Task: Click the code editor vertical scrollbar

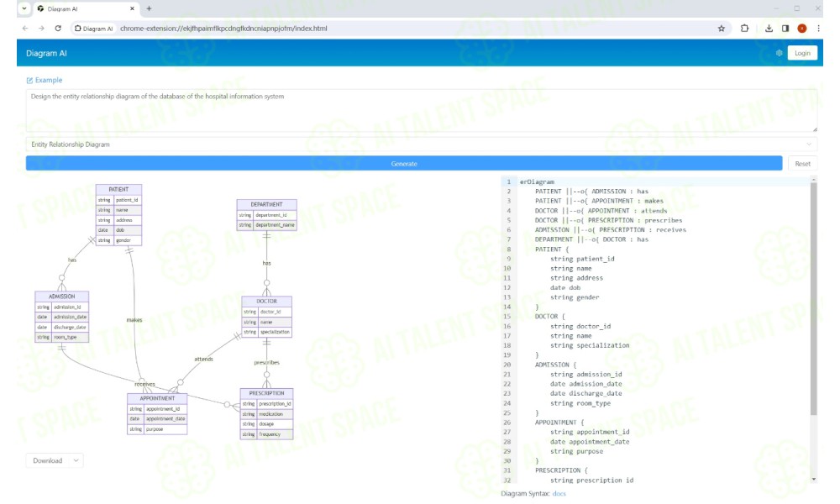Action: (x=813, y=299)
